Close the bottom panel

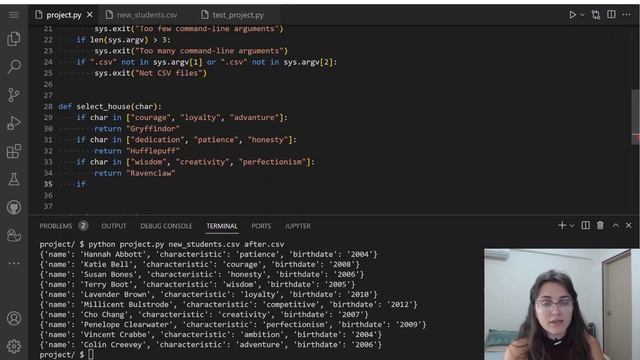click(x=629, y=225)
